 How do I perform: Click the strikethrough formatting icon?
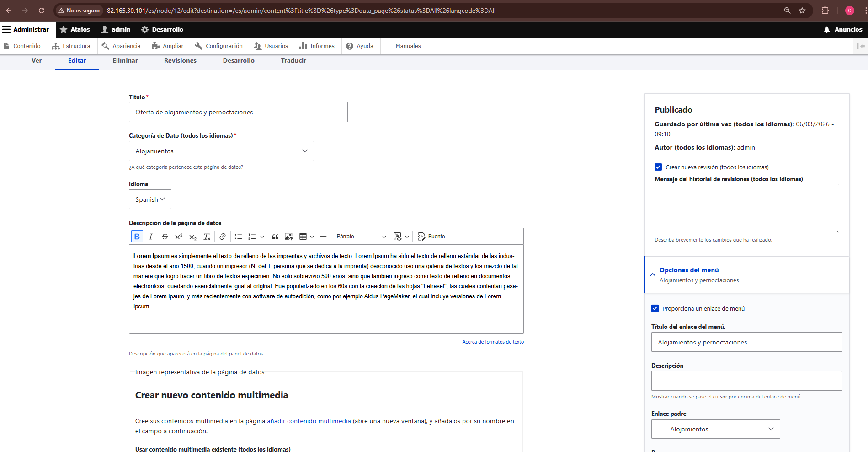pos(165,237)
